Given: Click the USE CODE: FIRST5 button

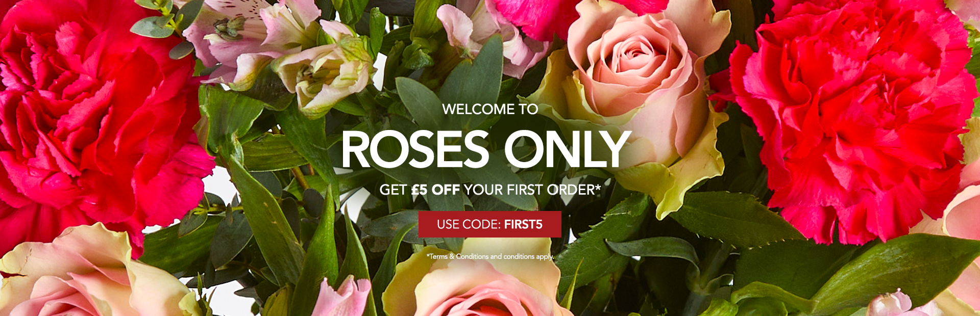Looking at the screenshot, I should (x=489, y=224).
